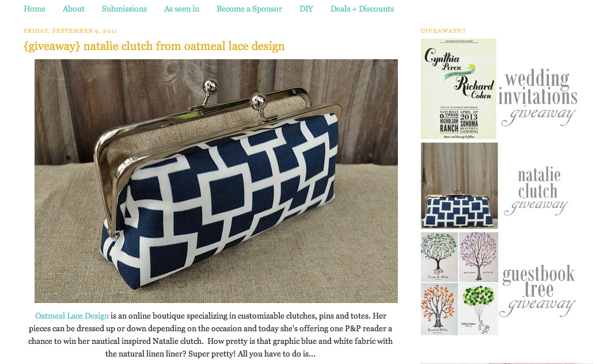Select the As seen in menu item
The height and width of the screenshot is (364, 604).
(181, 9)
